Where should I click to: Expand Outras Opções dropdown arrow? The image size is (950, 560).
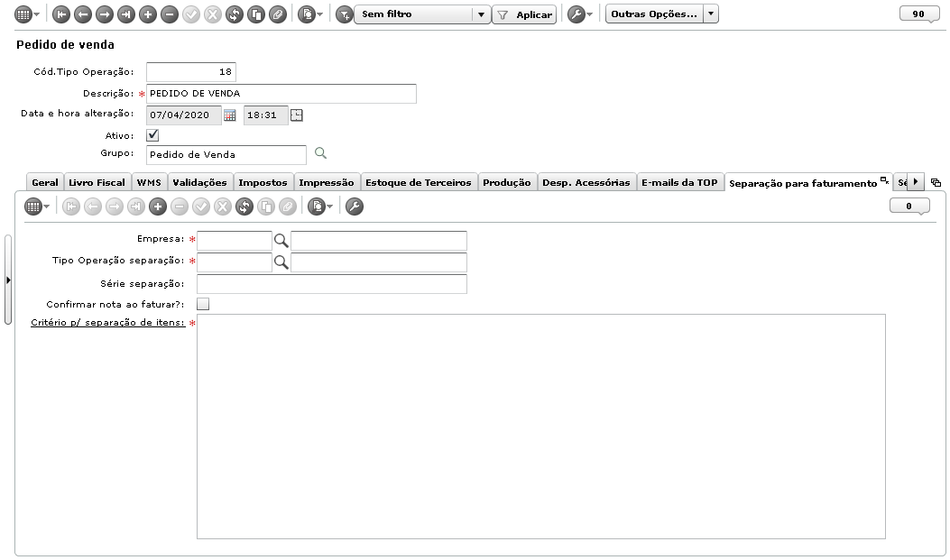point(711,14)
